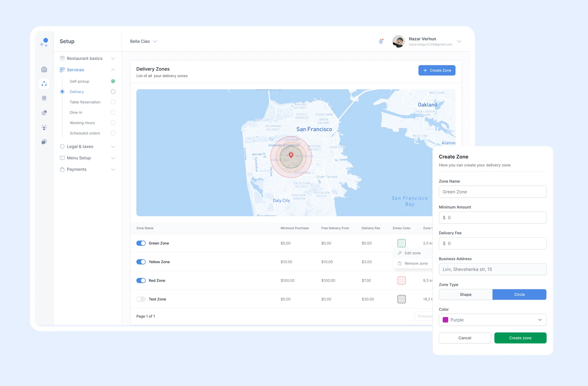
Task: Click the notification bell icon
Action: 381,41
